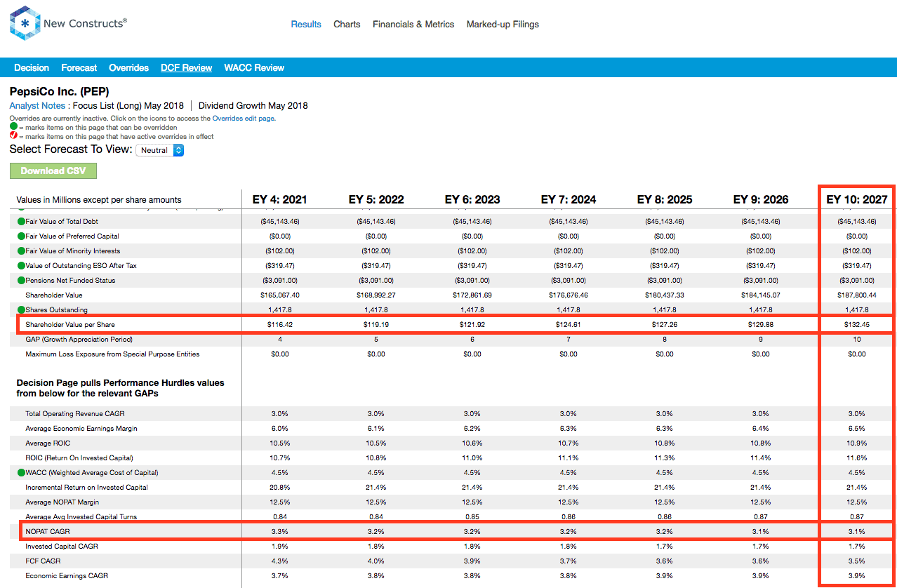Viewport: 897px width, 588px height.
Task: Click the Average Economic Earnings Margin label
Action: tap(81, 428)
